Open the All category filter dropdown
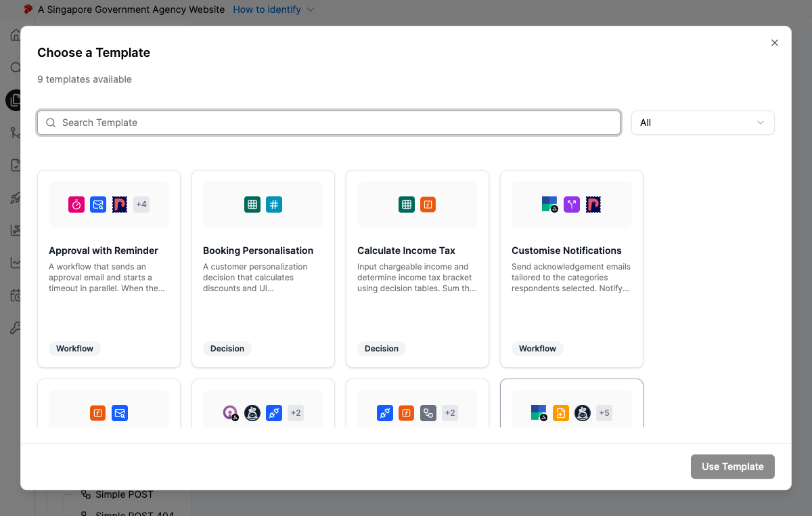812x516 pixels. coord(702,123)
